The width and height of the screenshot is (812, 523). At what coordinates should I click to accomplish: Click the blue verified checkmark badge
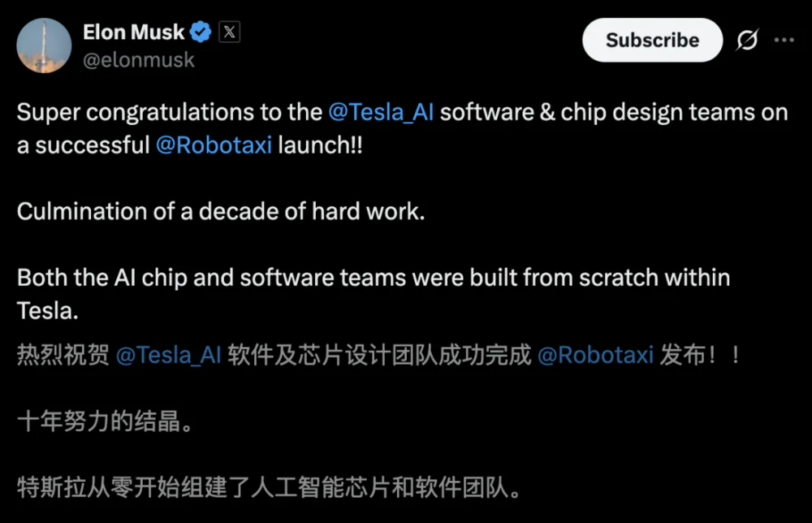[x=201, y=32]
